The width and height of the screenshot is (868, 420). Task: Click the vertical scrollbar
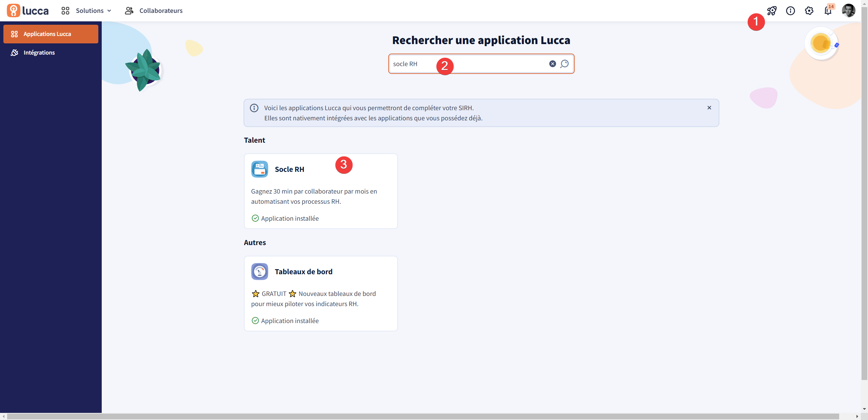point(864,193)
